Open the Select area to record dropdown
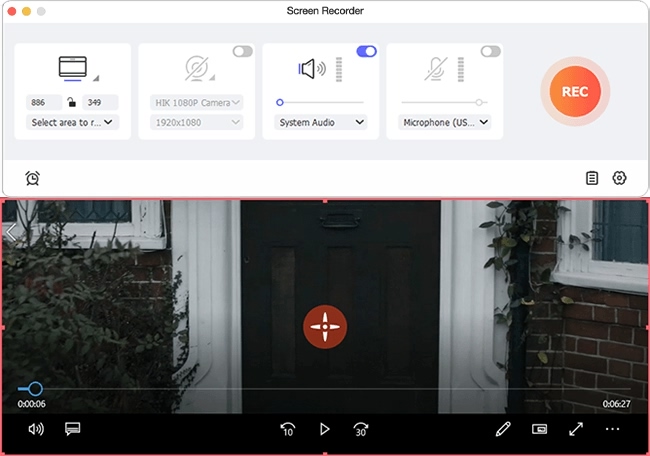The image size is (650, 456). [72, 122]
